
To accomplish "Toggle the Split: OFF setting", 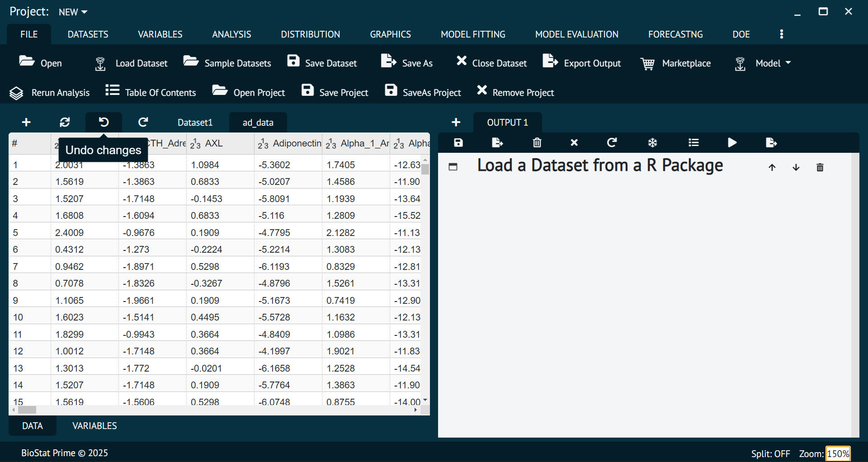I will coord(770,453).
